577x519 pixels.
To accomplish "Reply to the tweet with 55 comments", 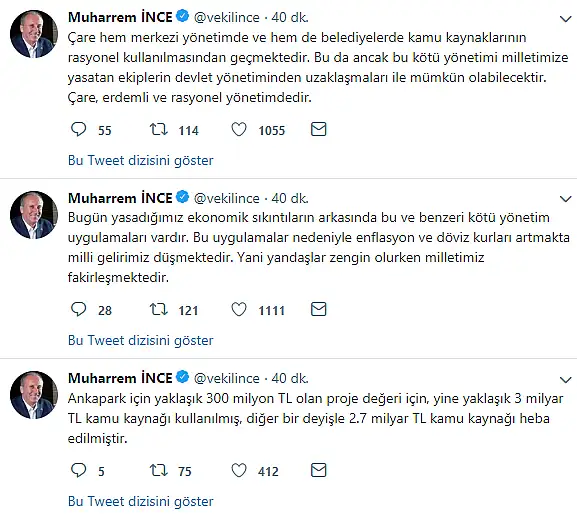I will coord(78,130).
